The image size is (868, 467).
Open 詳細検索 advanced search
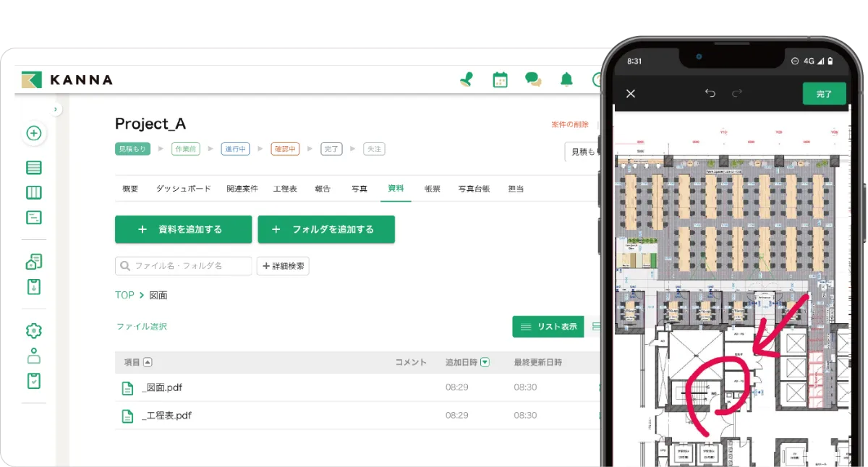tap(283, 266)
